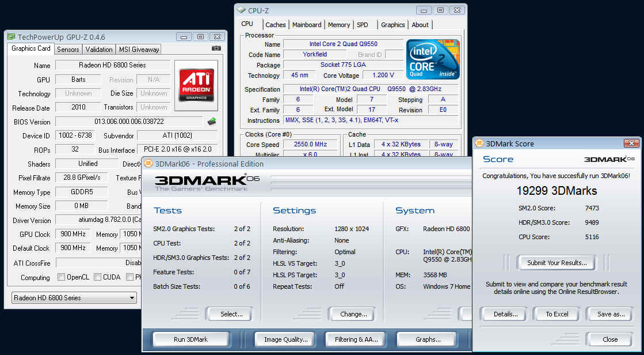
Task: Open the Caches tab in CPU-Z
Action: click(x=276, y=25)
